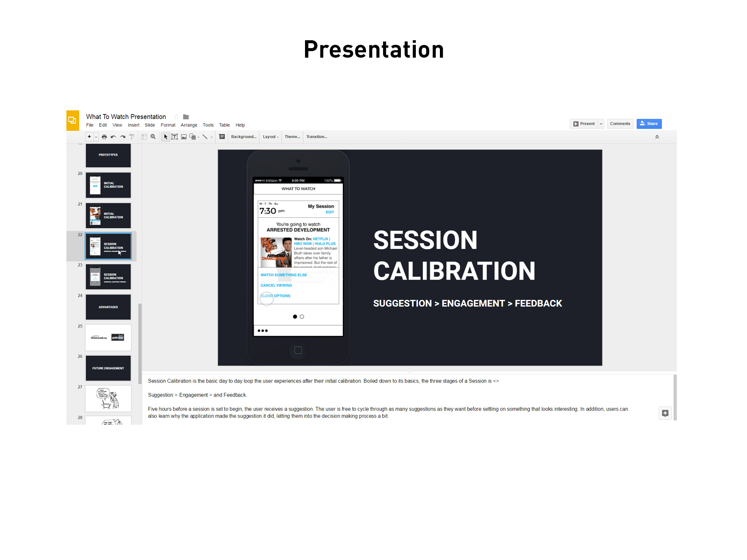The image size is (747, 560).
Task: Open Background settings
Action: (x=244, y=137)
